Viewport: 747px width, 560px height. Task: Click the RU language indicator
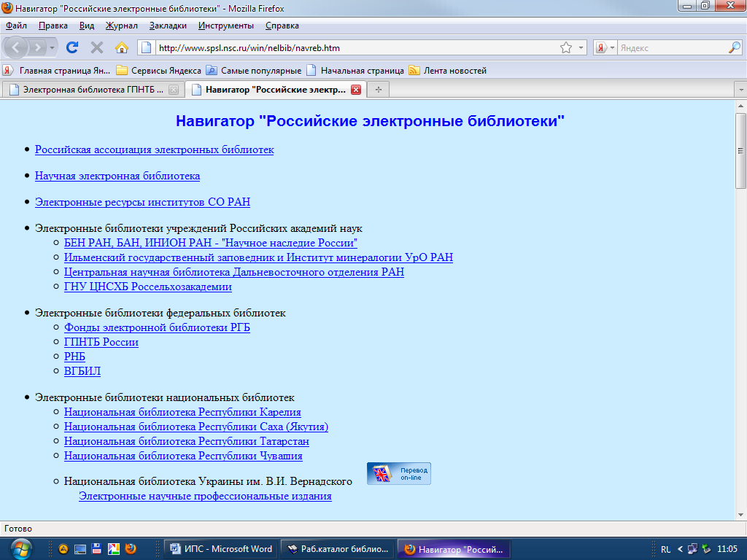point(665,550)
